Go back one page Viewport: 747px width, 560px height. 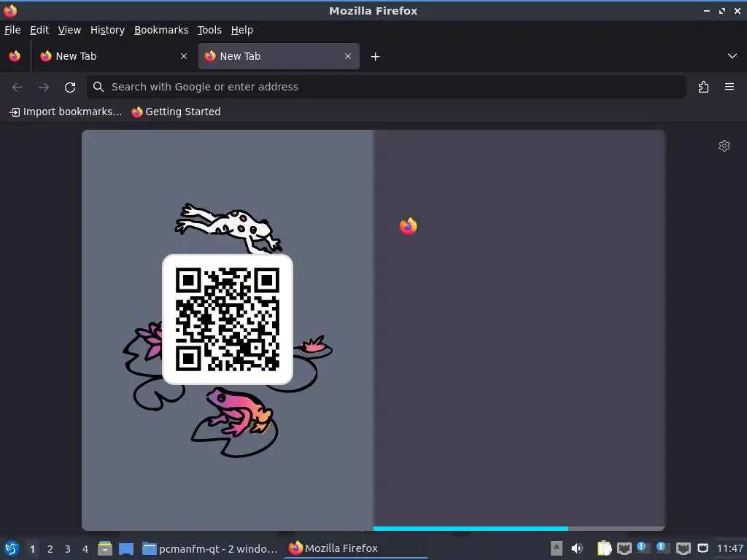[18, 87]
